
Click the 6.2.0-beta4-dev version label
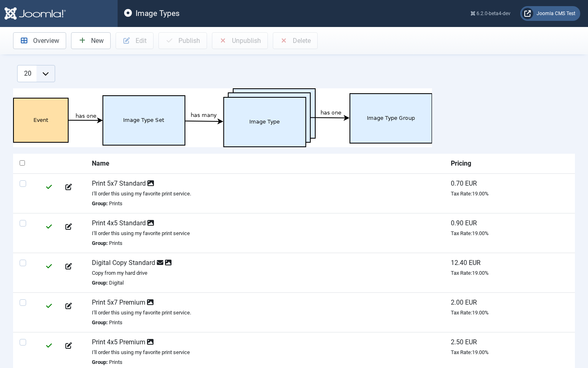coord(490,13)
